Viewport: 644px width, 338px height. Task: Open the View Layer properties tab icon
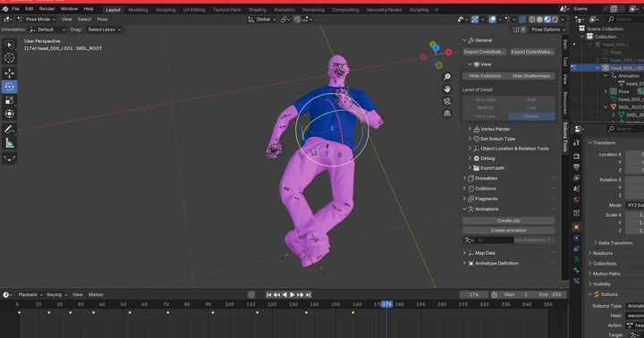click(x=577, y=178)
